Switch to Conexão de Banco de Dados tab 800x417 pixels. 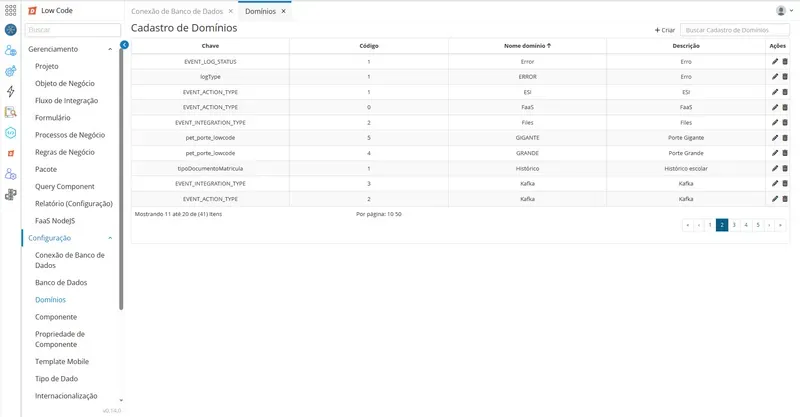click(x=177, y=11)
